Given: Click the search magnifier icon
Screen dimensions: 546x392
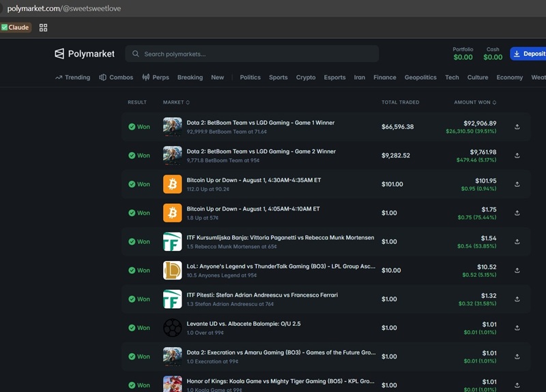Looking at the screenshot, I should pyautogui.click(x=136, y=54).
